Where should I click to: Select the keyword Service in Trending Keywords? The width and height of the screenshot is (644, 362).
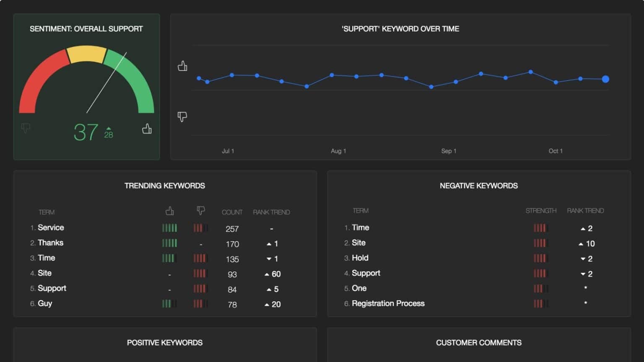[x=51, y=228]
